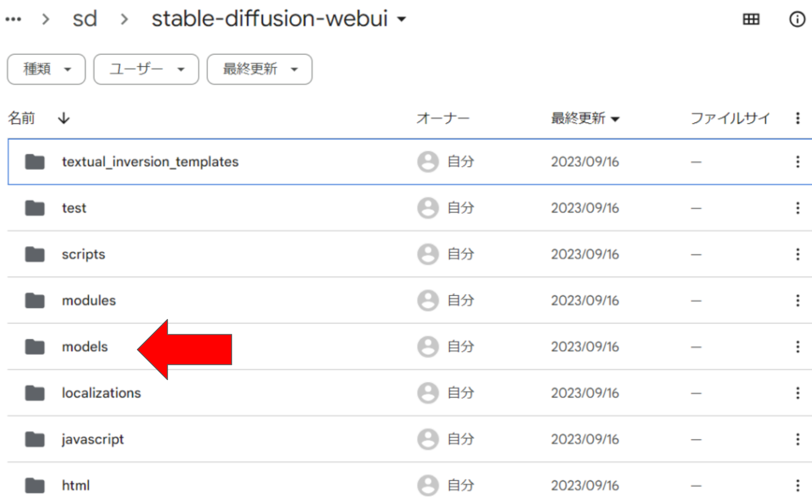Open more actions for localizations
The image size is (812, 504).
coord(797,393)
